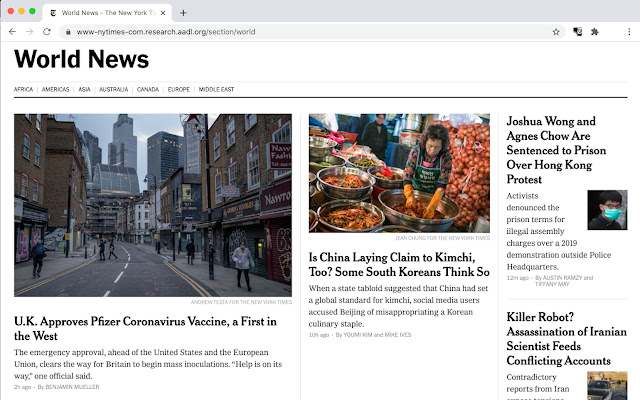Screen dimensions: 640x400
Task: Open Joshua Wong and Agnes Chow headline
Action: (556, 150)
